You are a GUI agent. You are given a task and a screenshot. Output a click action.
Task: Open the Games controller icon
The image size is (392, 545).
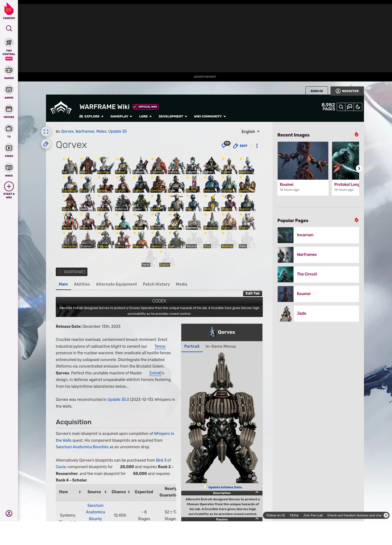[9, 70]
